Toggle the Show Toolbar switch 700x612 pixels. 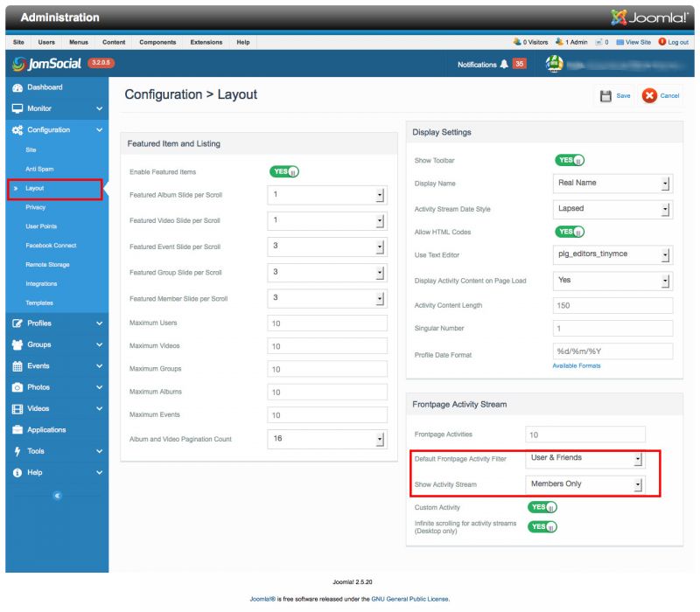point(570,161)
